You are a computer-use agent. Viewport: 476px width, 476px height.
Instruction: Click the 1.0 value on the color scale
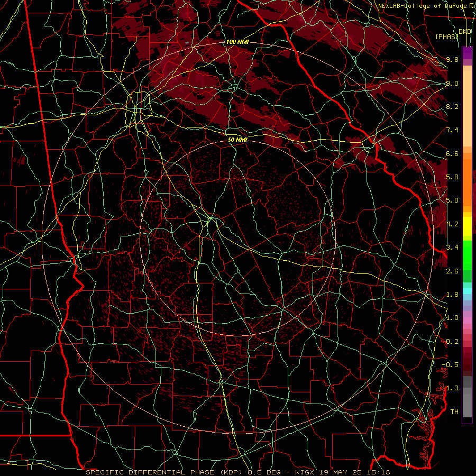(x=452, y=318)
